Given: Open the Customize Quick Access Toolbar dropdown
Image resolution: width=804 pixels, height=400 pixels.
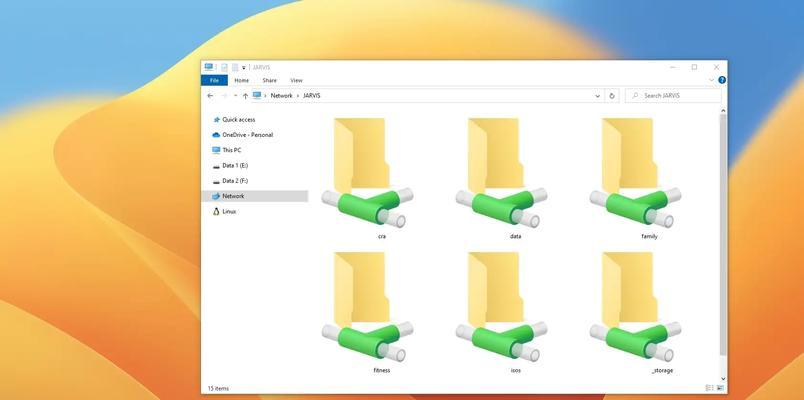Looking at the screenshot, I should (244, 68).
